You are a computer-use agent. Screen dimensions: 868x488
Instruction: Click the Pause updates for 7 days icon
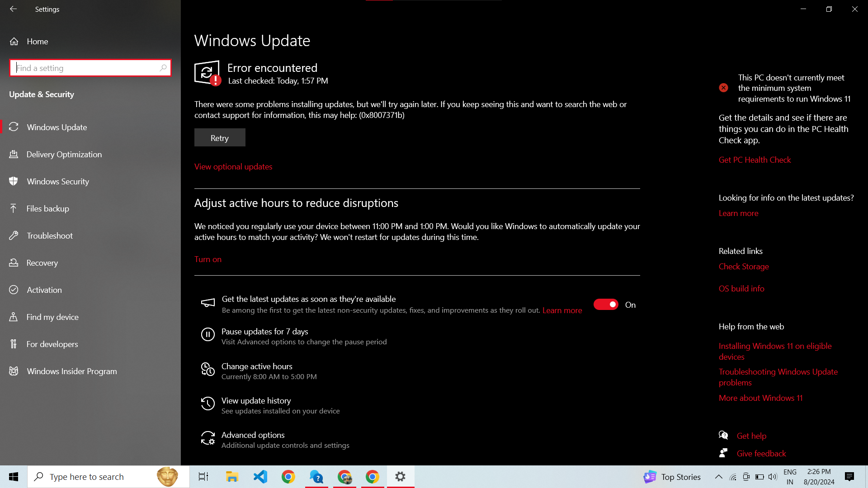tap(208, 335)
